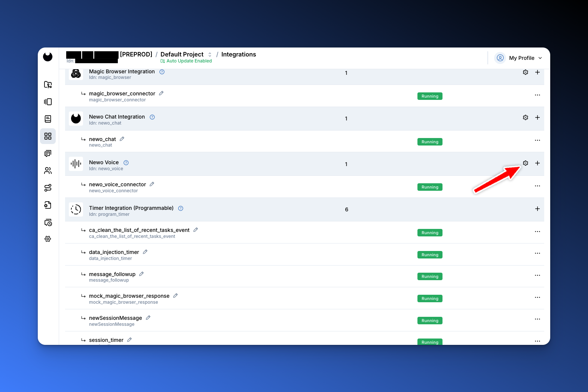Edit message_followup name pencil
Viewport: 588px width, 392px height.
click(x=141, y=274)
